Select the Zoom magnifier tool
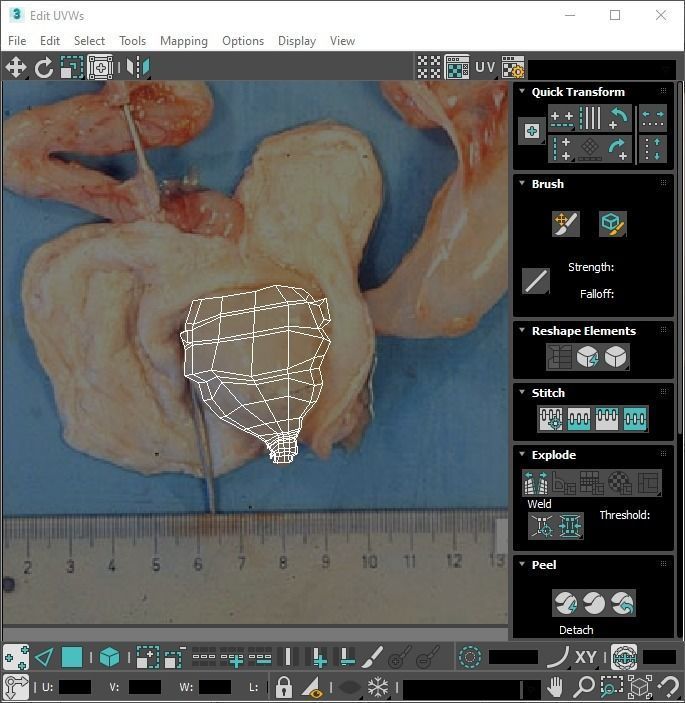 point(584,687)
